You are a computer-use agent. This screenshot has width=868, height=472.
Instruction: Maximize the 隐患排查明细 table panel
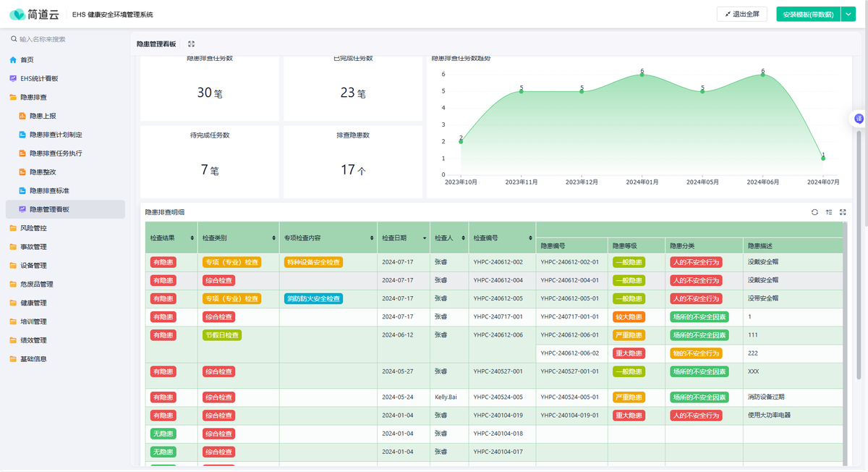pyautogui.click(x=843, y=212)
